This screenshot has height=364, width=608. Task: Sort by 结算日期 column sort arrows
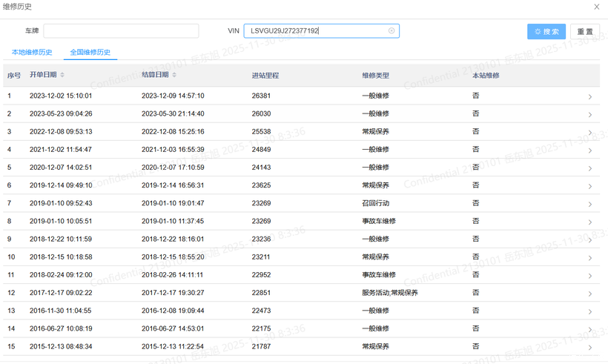pyautogui.click(x=174, y=75)
